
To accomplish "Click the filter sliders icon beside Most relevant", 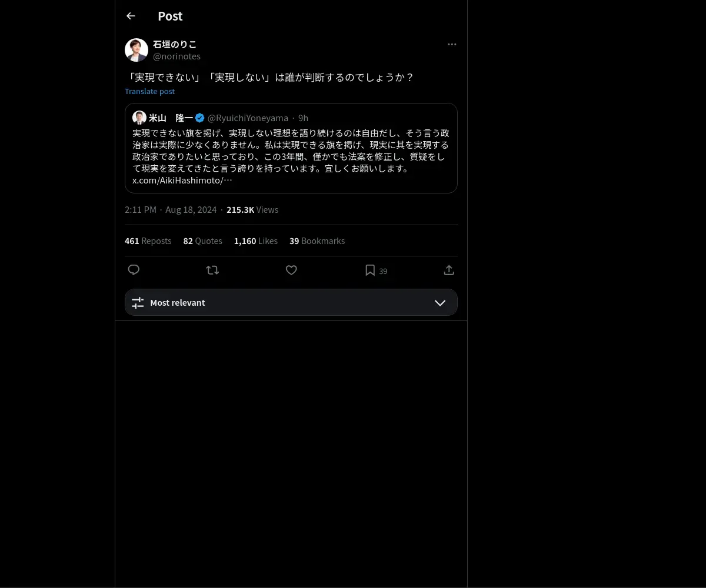I will pos(138,303).
